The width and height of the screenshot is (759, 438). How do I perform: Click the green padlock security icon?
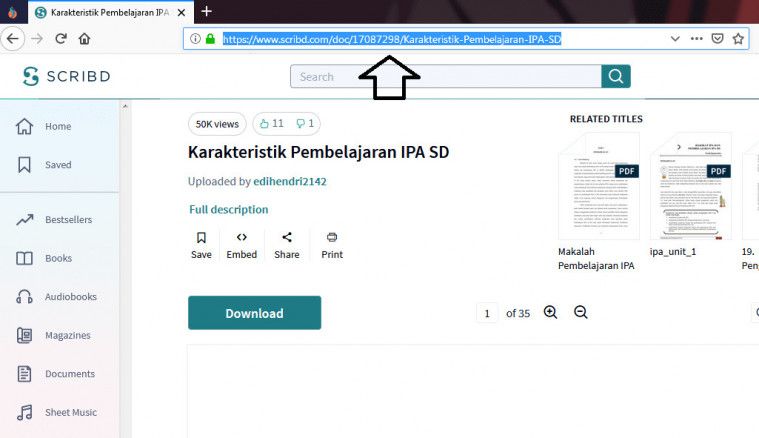point(210,39)
